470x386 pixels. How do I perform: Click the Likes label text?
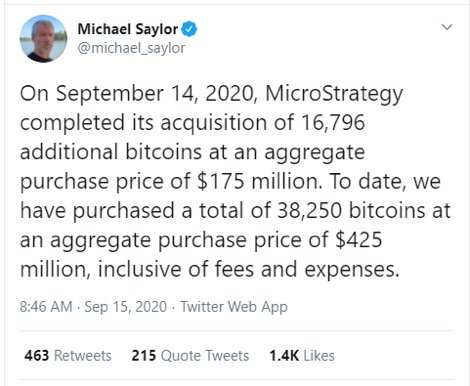tap(319, 356)
